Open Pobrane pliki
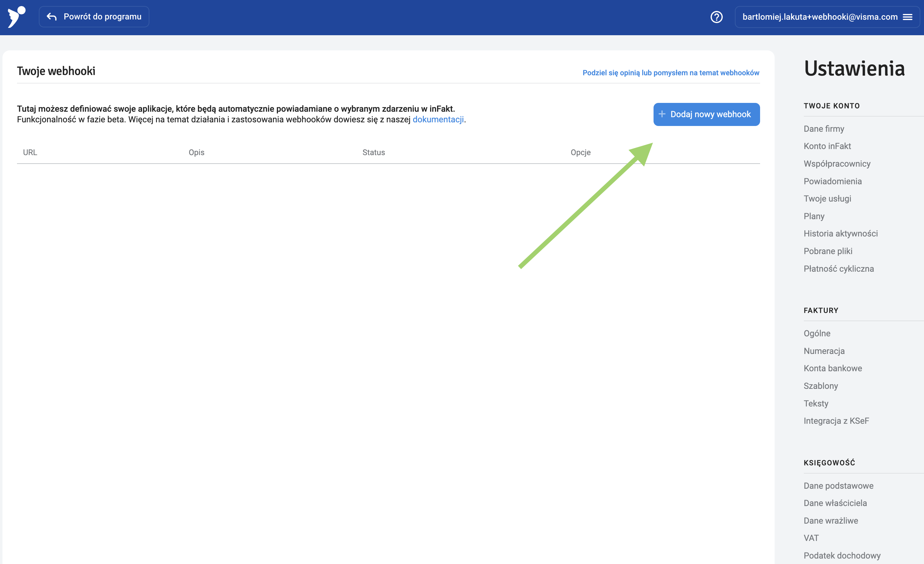This screenshot has width=924, height=564. click(x=828, y=251)
